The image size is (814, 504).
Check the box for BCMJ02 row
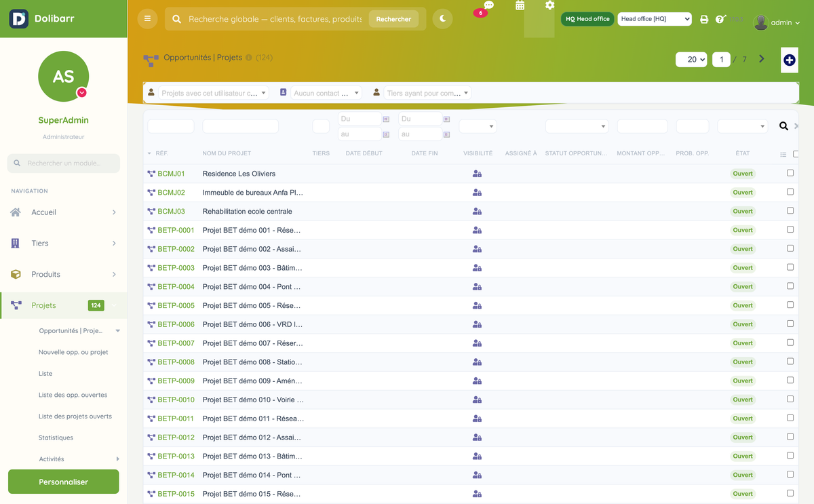point(790,192)
